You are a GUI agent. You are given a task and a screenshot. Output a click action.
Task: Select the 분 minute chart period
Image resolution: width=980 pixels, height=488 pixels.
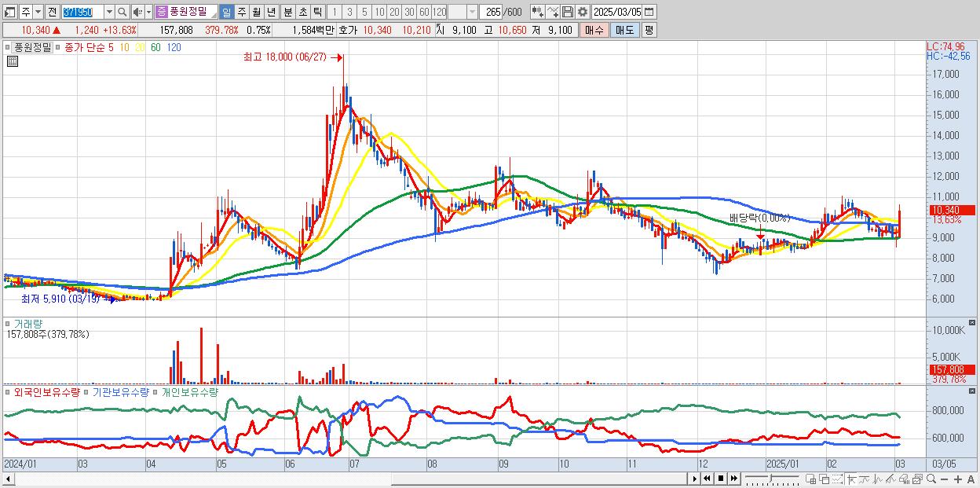(x=287, y=12)
